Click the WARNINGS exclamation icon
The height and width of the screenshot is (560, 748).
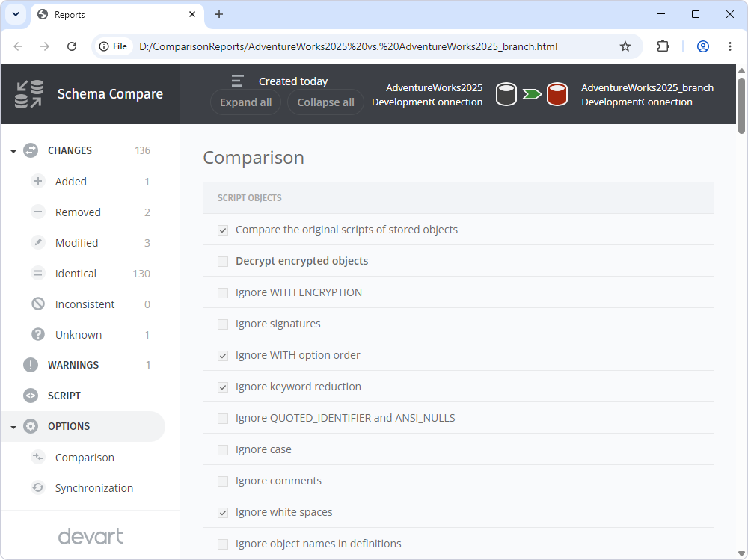pyautogui.click(x=31, y=365)
